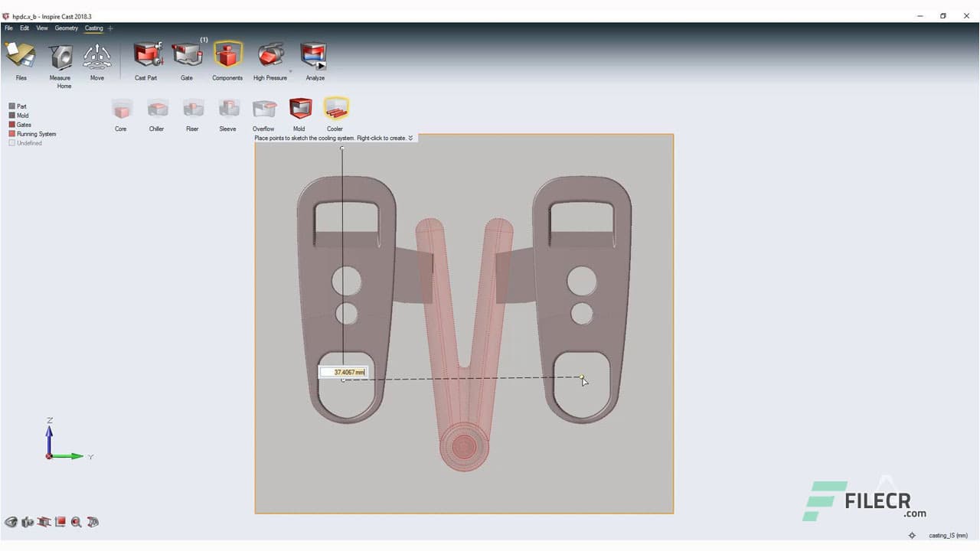Screen dimensions: 980x551
Task: Open the Files tool icon
Action: (x=21, y=56)
